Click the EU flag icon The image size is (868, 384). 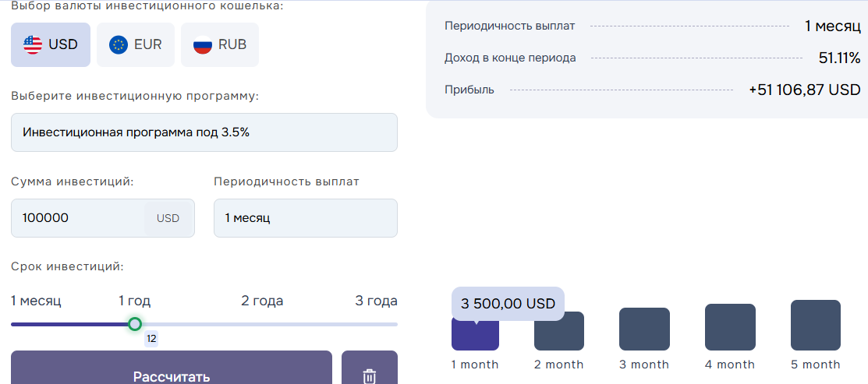(x=119, y=44)
